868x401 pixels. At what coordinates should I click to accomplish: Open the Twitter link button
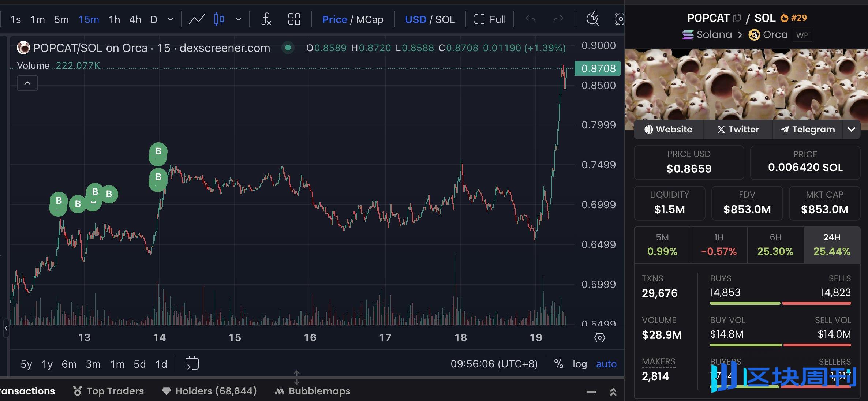tap(738, 130)
